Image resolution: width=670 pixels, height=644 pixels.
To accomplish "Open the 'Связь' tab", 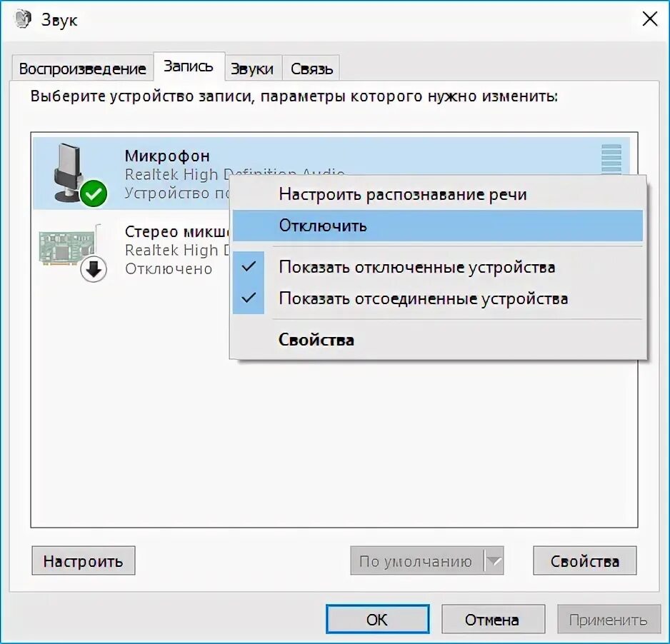I will [x=311, y=69].
